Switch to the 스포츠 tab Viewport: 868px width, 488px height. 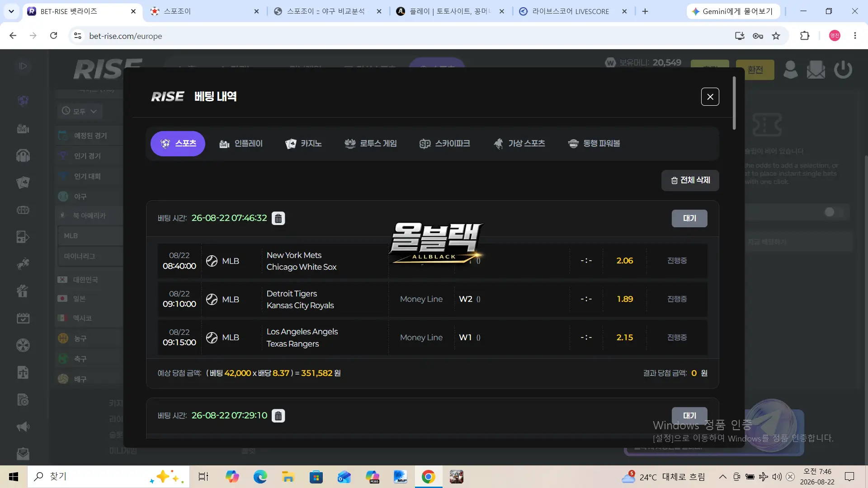point(178,144)
